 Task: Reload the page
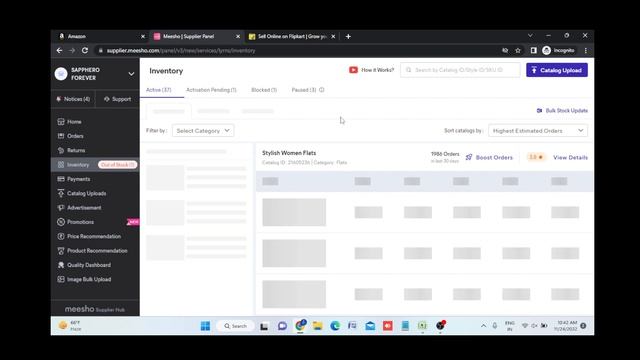pyautogui.click(x=85, y=50)
